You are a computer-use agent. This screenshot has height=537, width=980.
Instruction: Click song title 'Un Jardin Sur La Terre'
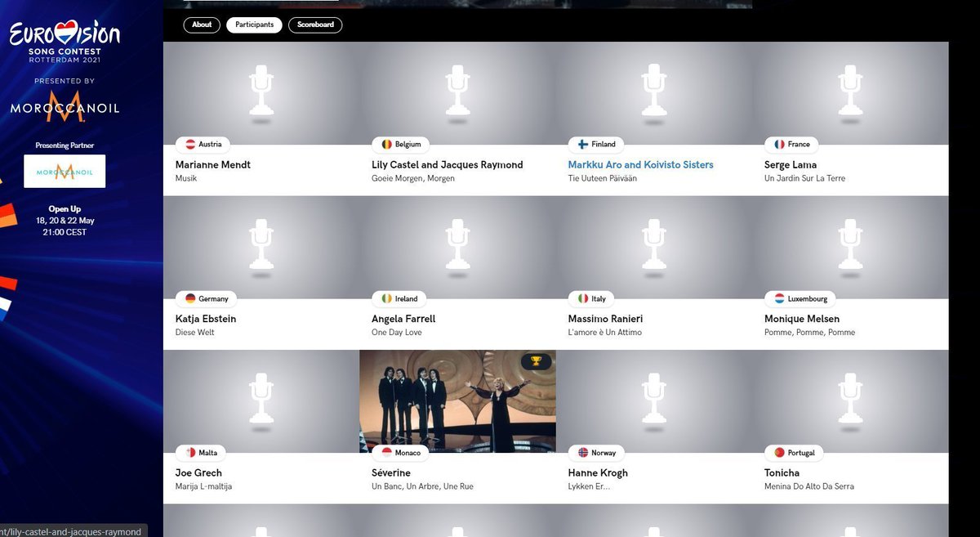point(805,178)
